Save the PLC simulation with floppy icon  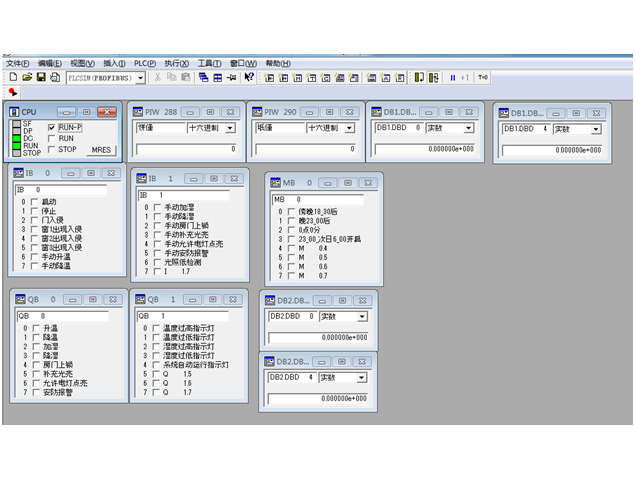[x=41, y=77]
